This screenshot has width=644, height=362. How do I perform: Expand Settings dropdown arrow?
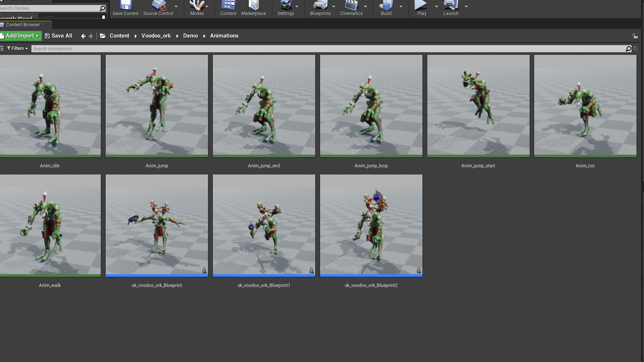pos(297,6)
